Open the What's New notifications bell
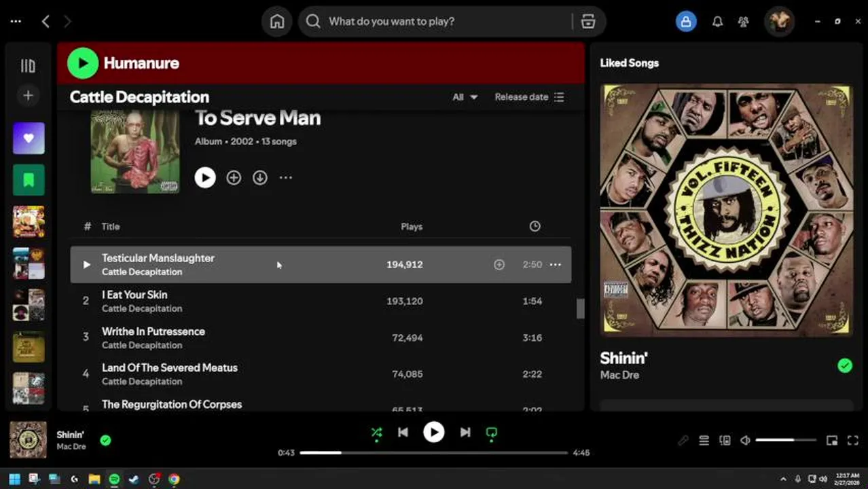This screenshot has width=868, height=489. [x=717, y=21]
